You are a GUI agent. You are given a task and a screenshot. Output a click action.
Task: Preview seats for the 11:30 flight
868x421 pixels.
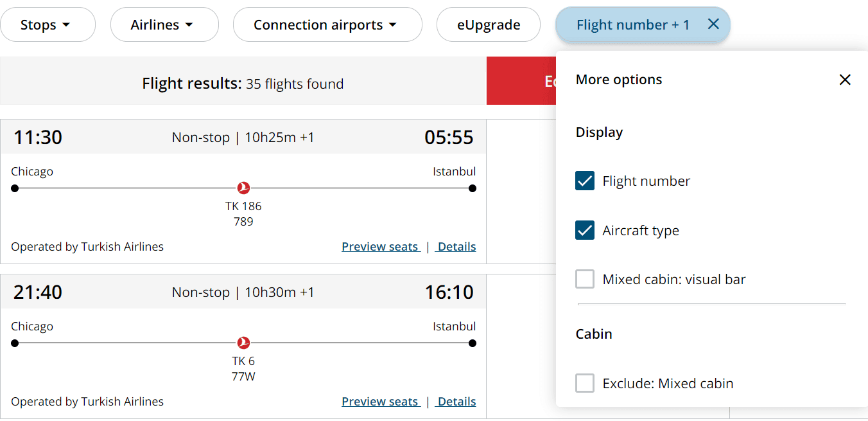click(380, 247)
